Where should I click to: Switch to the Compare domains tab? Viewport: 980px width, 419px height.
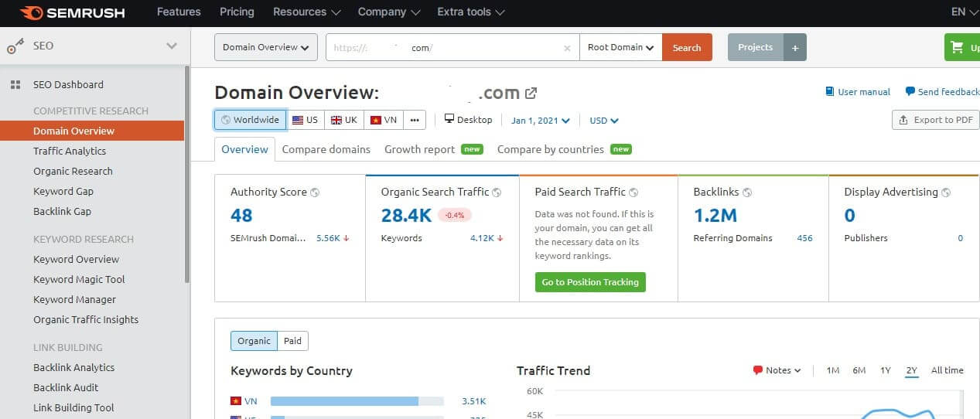(326, 150)
